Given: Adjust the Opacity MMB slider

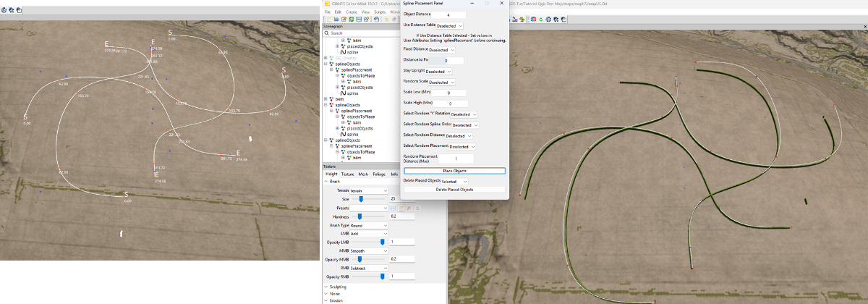Looking at the screenshot, I should (x=359, y=259).
